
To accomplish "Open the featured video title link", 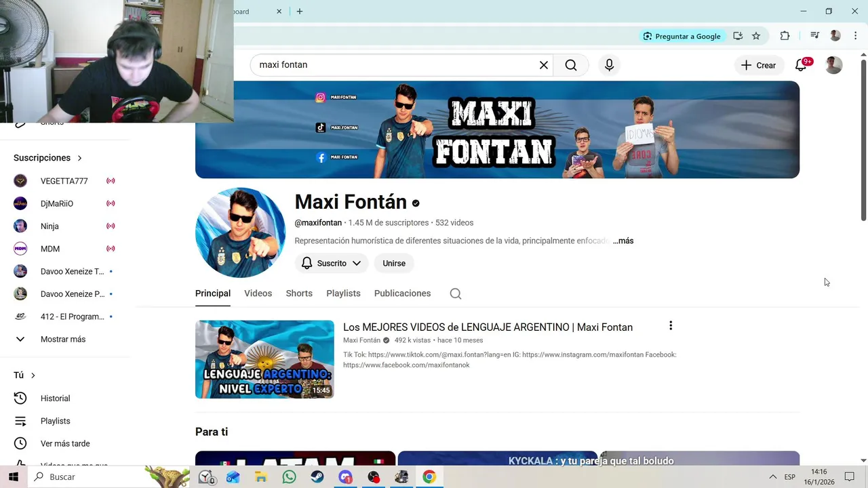I will tap(488, 327).
